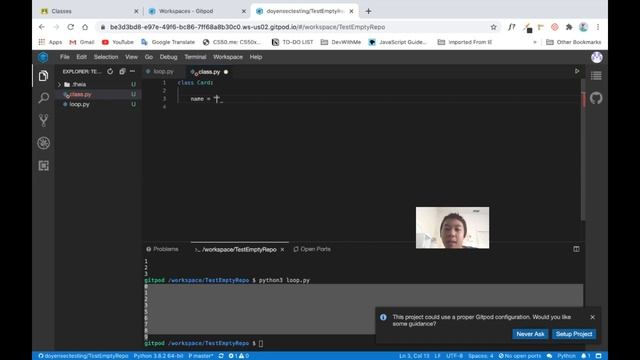Click the master branch status item
The image size is (640, 360).
[200, 356]
